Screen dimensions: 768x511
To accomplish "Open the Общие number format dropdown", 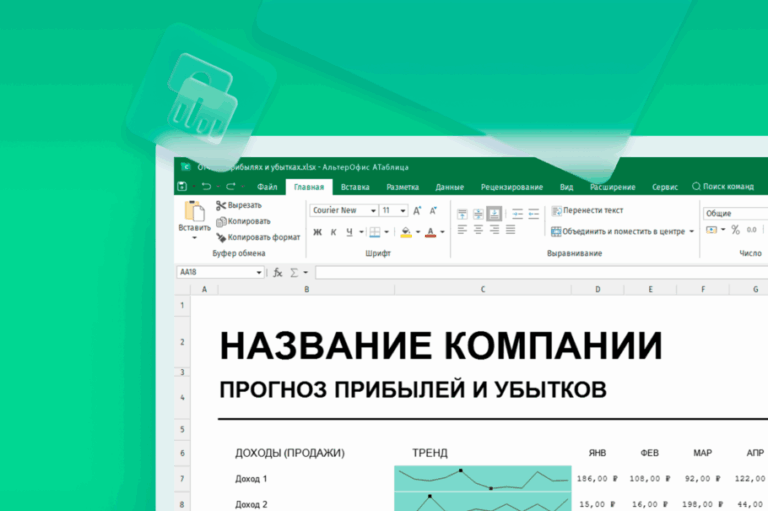I will point(736,214).
